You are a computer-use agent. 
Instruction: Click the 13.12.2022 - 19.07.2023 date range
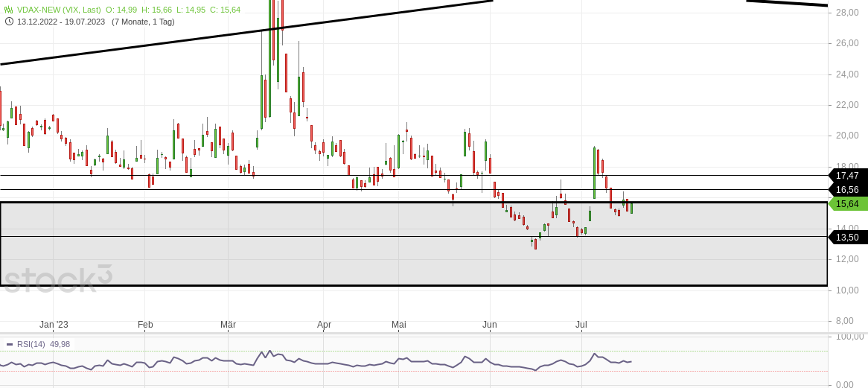tap(61, 22)
